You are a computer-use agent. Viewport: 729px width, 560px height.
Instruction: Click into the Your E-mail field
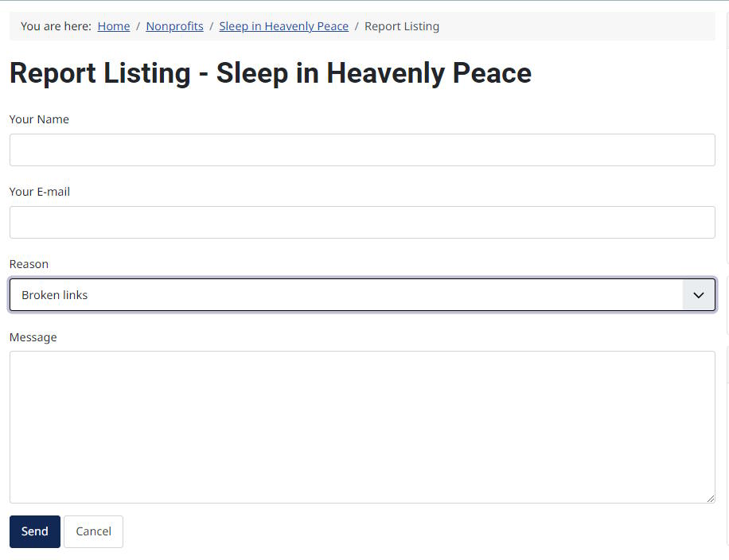tap(362, 222)
